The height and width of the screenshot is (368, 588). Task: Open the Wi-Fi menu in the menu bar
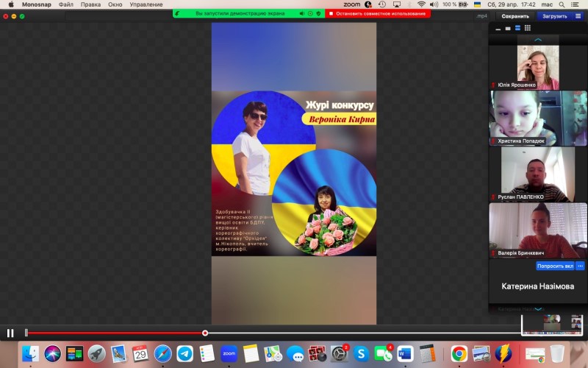tap(421, 4)
